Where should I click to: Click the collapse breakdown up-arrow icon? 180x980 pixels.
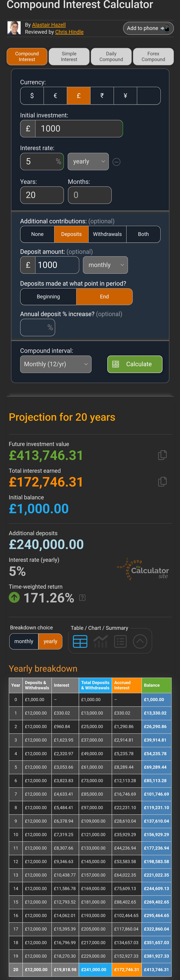coord(140,641)
